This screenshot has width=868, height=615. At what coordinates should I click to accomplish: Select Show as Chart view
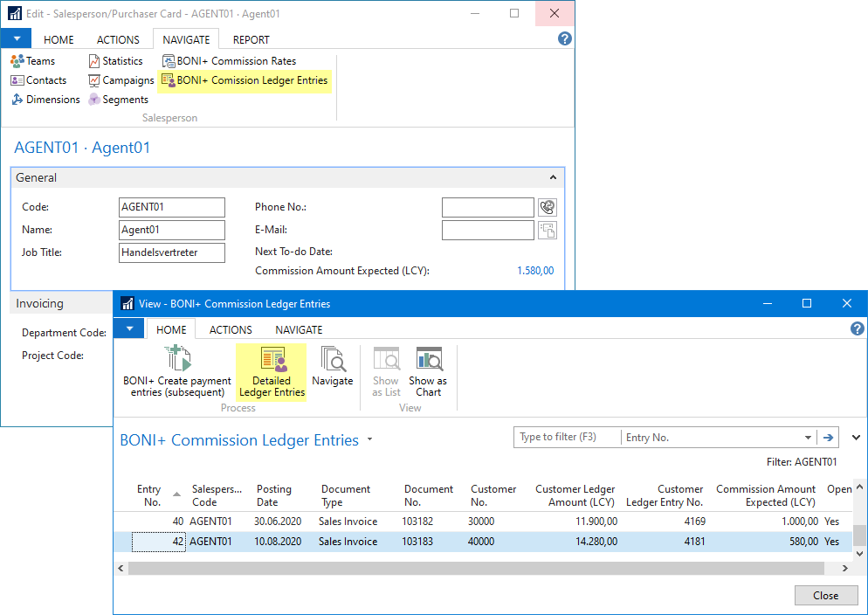[428, 371]
